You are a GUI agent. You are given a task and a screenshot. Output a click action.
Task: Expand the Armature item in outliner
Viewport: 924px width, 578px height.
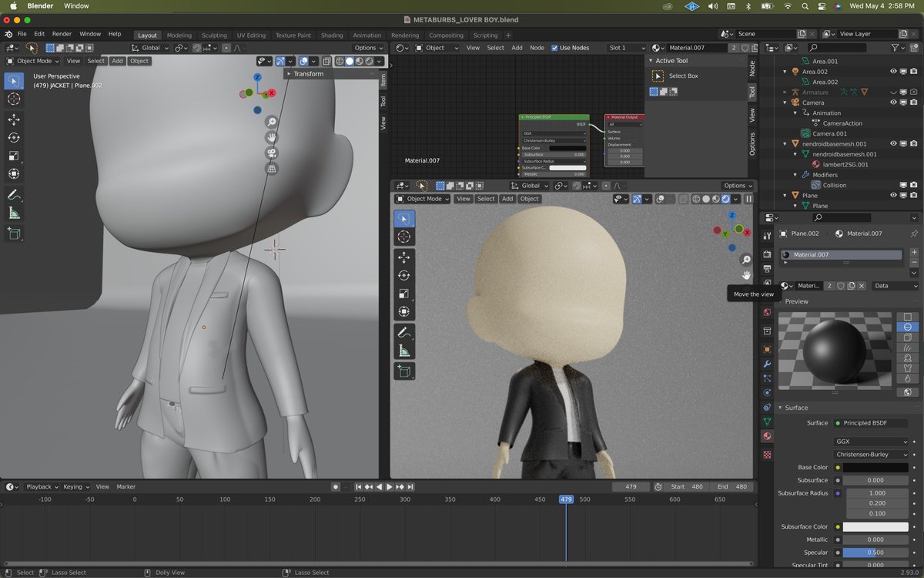[x=785, y=92]
